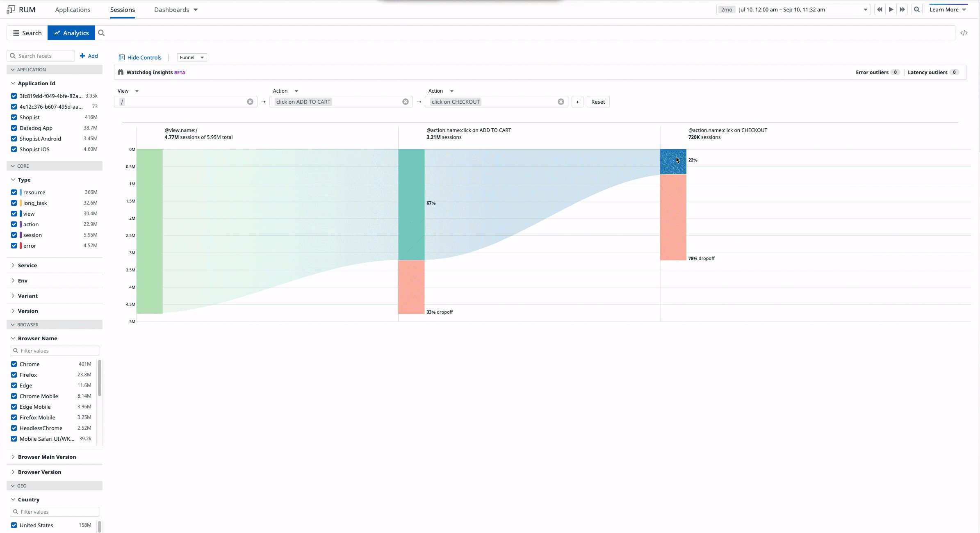Select the Sessions tab
The image size is (980, 533).
point(122,9)
